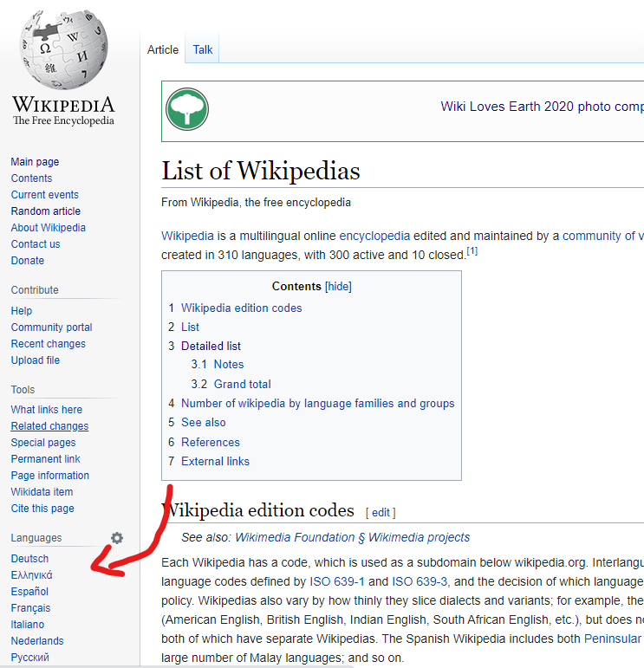
Task: Open the ISO 639-3 link
Action: click(x=420, y=581)
